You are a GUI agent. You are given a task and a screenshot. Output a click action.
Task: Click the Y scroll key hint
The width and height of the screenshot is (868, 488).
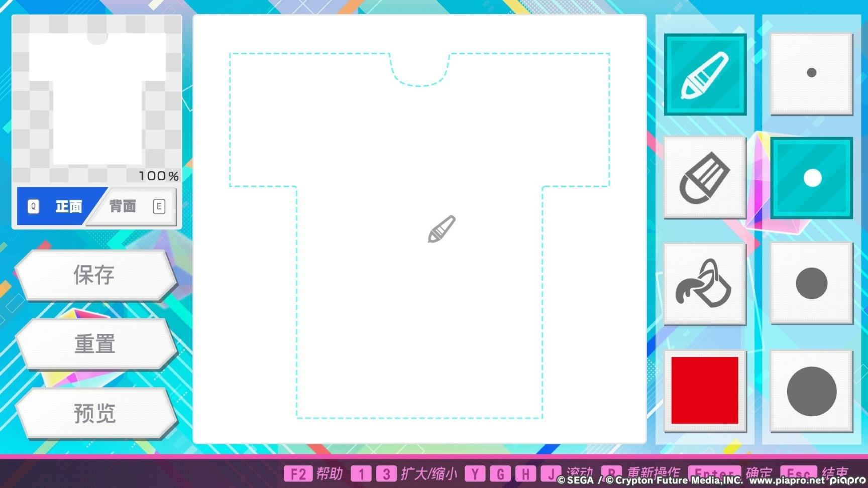475,474
